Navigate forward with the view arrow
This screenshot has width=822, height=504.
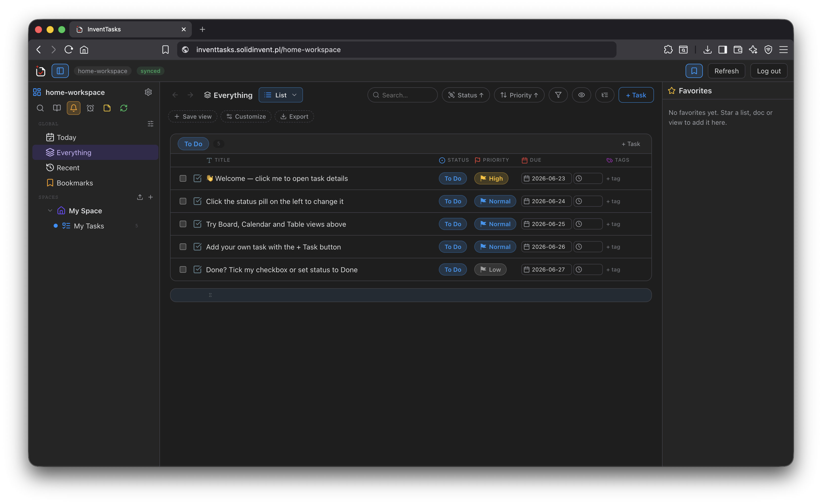(190, 95)
